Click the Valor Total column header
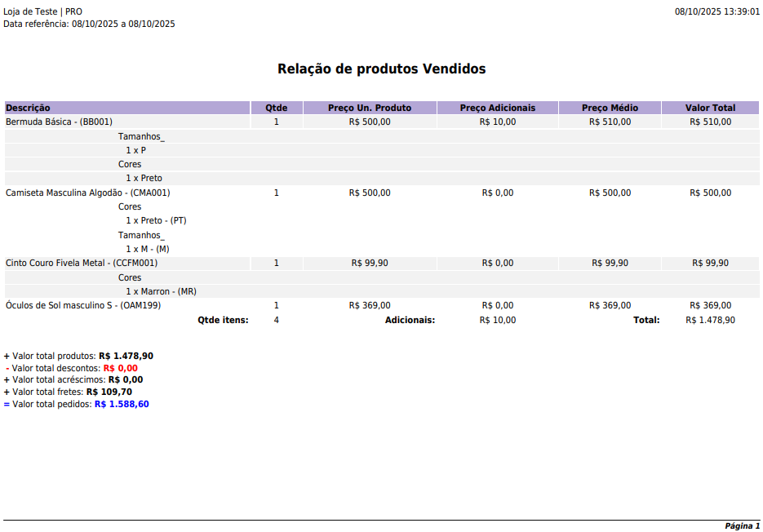The image size is (763, 532). point(710,108)
